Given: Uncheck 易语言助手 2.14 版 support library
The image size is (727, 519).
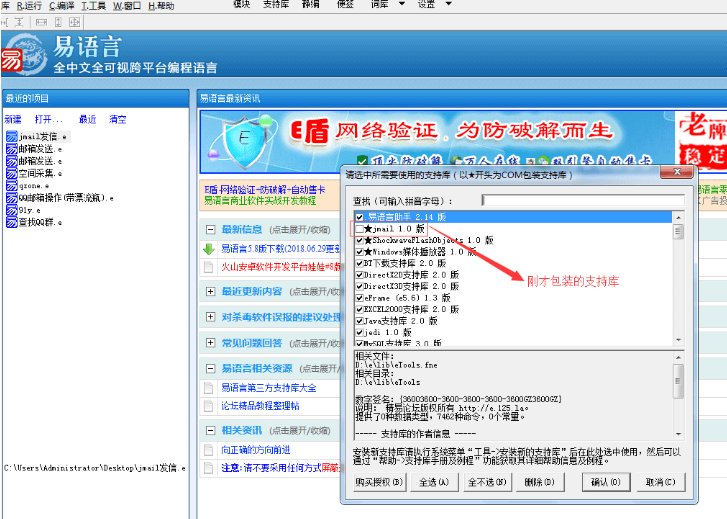Looking at the screenshot, I should tap(359, 217).
